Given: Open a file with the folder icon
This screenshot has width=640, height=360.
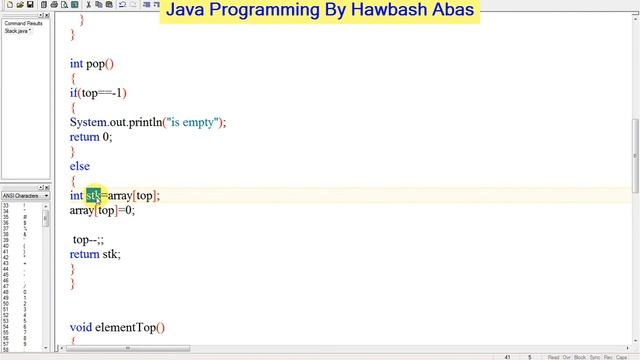Looking at the screenshot, I should (x=20, y=4).
